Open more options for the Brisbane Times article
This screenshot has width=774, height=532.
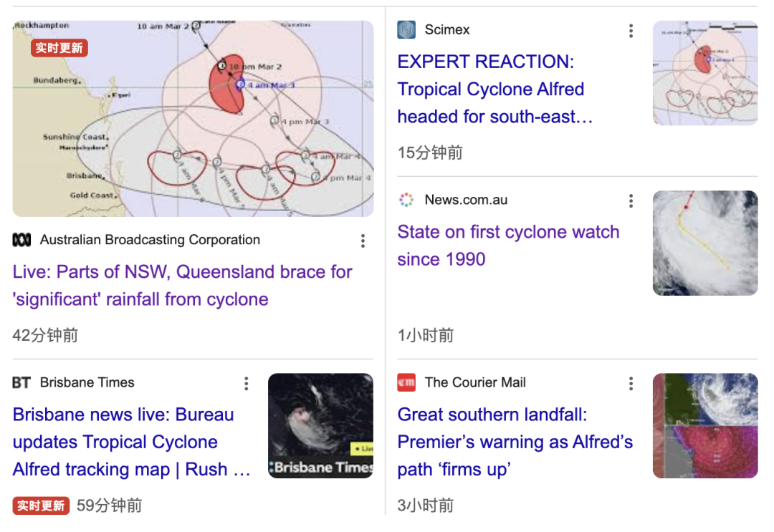[x=246, y=384]
